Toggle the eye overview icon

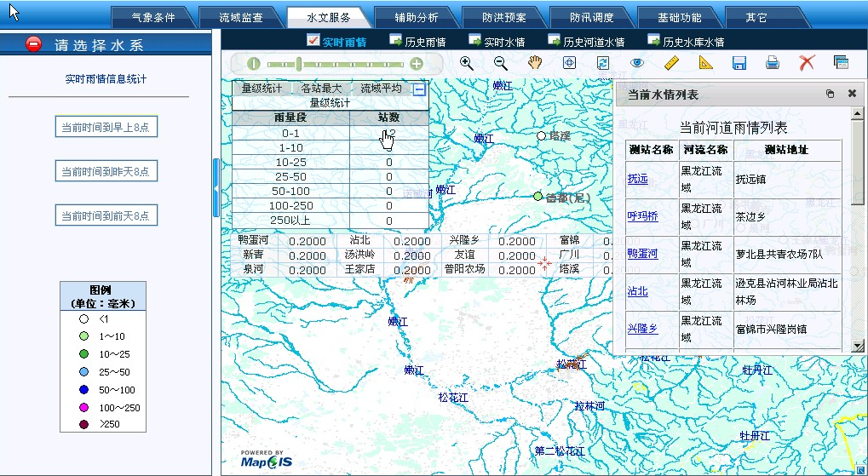point(637,63)
